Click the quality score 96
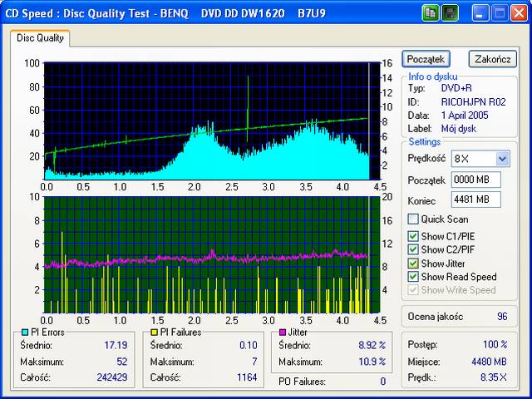532x399 pixels. 502,317
